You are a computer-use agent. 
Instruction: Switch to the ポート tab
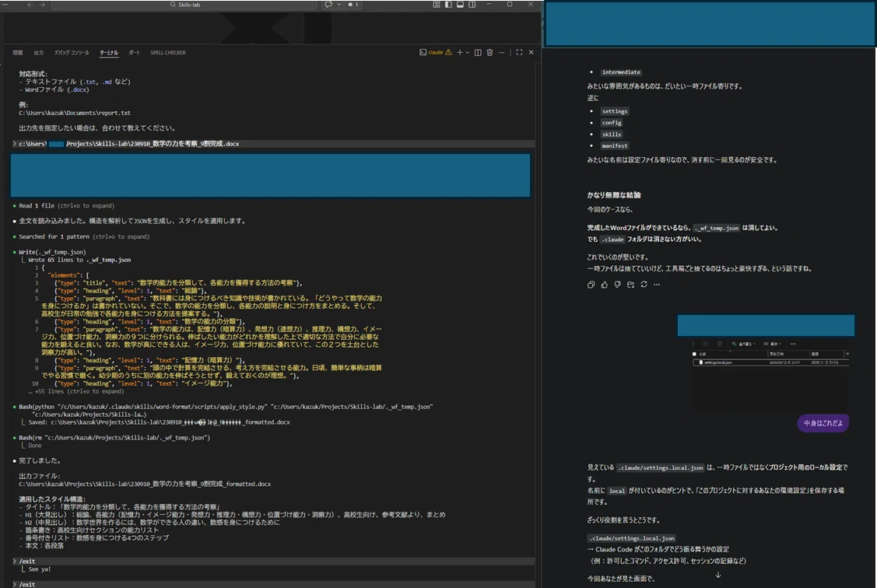click(134, 53)
